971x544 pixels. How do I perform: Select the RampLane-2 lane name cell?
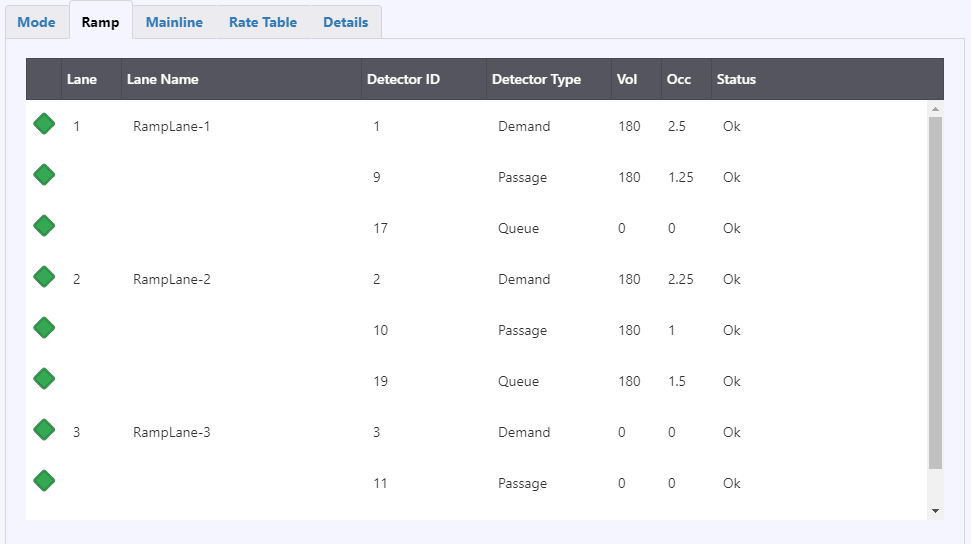click(x=172, y=279)
